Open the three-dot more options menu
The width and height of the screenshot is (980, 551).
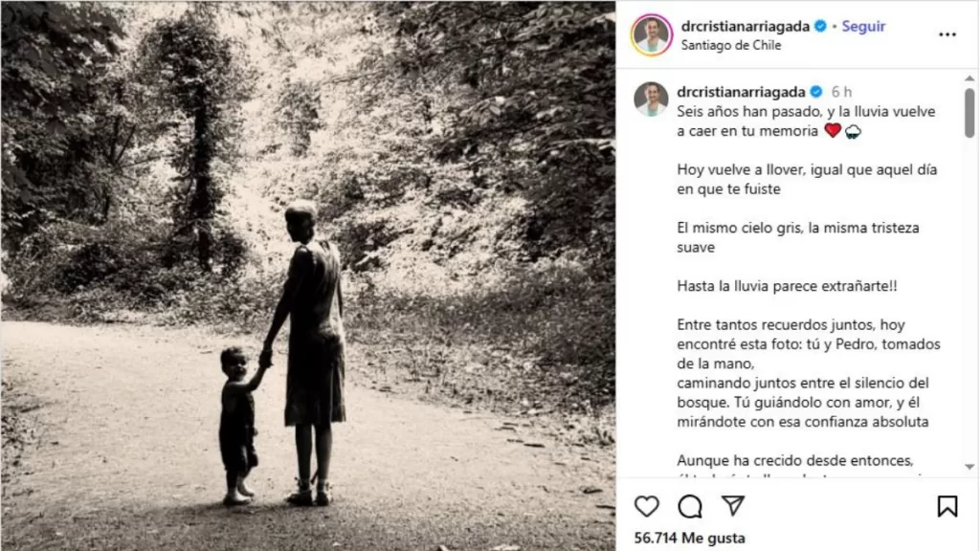pyautogui.click(x=947, y=34)
